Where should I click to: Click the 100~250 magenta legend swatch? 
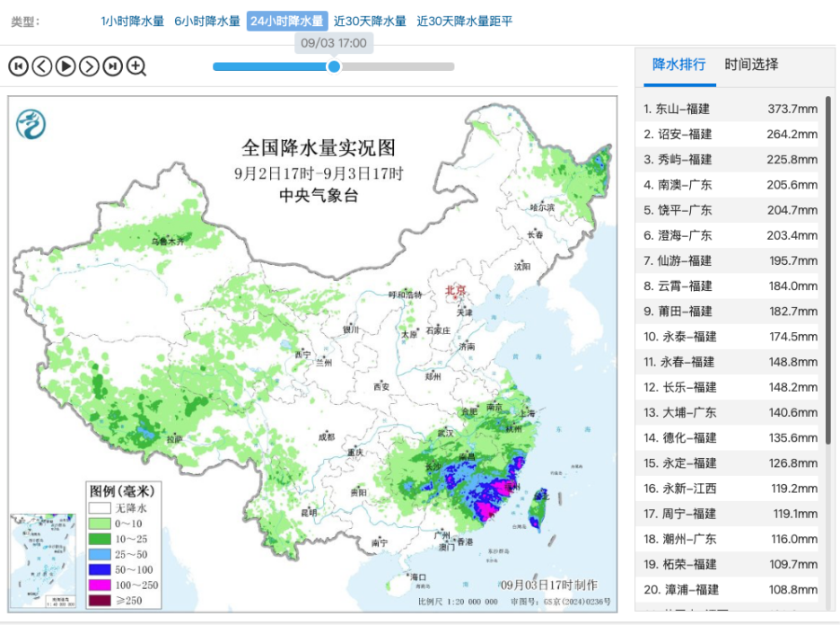(100, 585)
